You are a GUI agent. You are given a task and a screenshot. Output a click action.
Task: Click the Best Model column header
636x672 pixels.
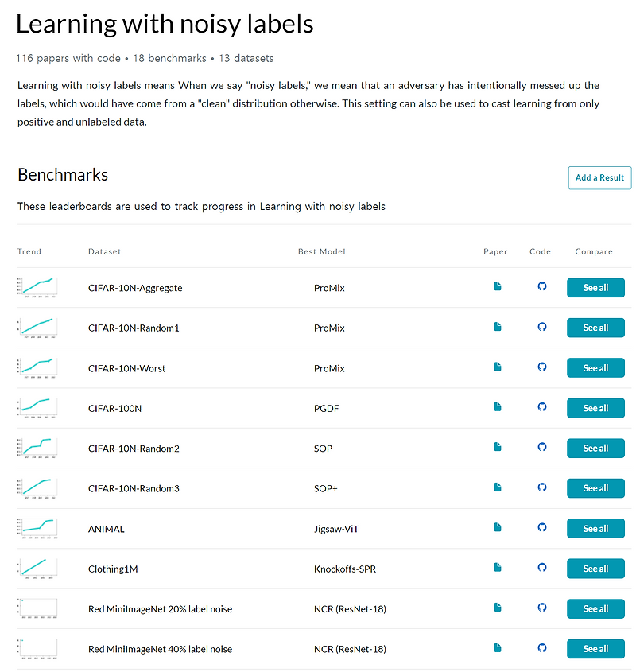tap(321, 251)
